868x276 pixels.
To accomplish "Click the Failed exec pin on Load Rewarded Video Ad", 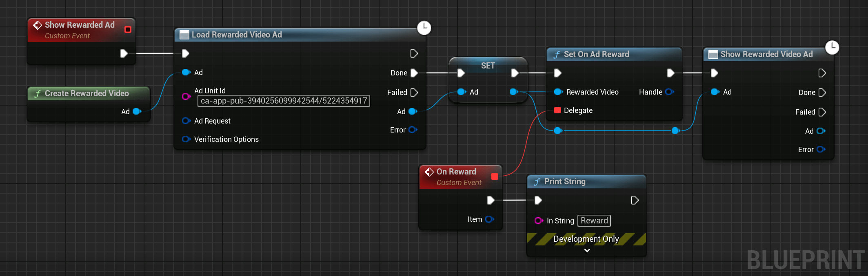I will tap(414, 93).
